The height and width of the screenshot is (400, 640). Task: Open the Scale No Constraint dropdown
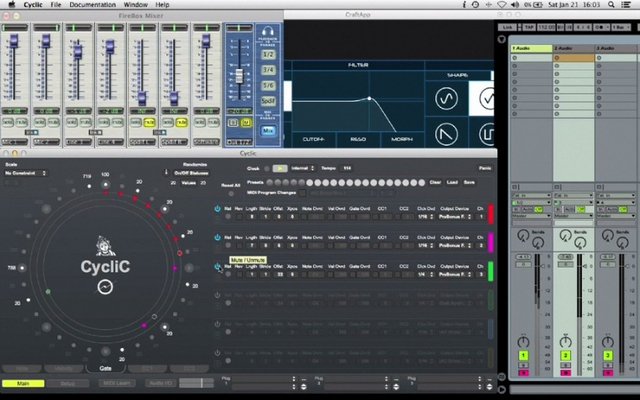tap(25, 173)
